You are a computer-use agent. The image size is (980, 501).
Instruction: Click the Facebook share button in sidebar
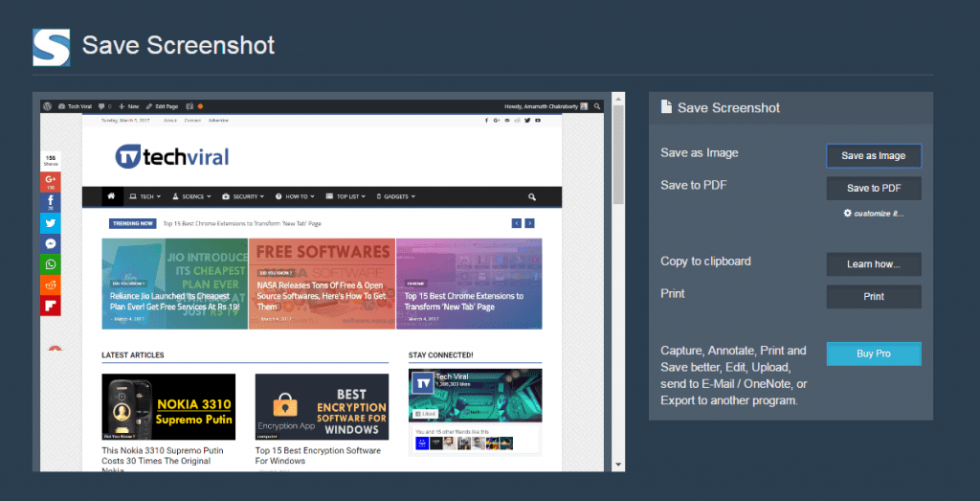[x=51, y=203]
